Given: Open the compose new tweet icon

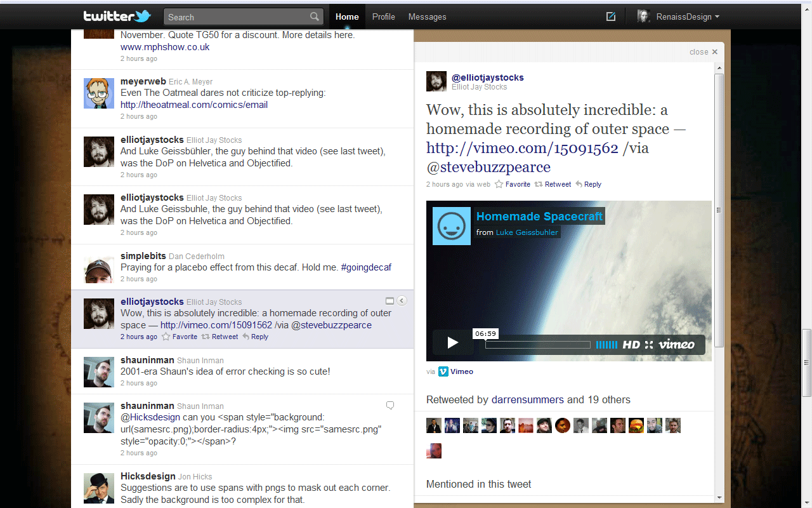Looking at the screenshot, I should click(611, 17).
